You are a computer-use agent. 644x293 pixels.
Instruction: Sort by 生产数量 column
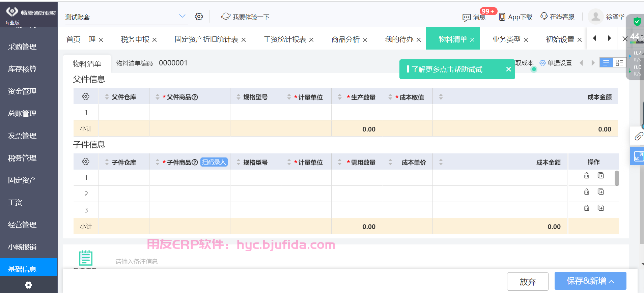click(x=339, y=97)
